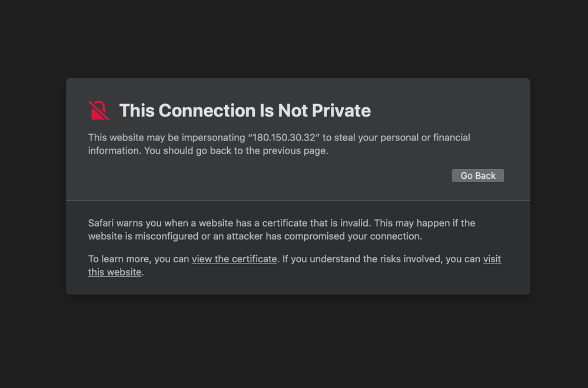Click the horizontal divider line in the card

pos(298,200)
